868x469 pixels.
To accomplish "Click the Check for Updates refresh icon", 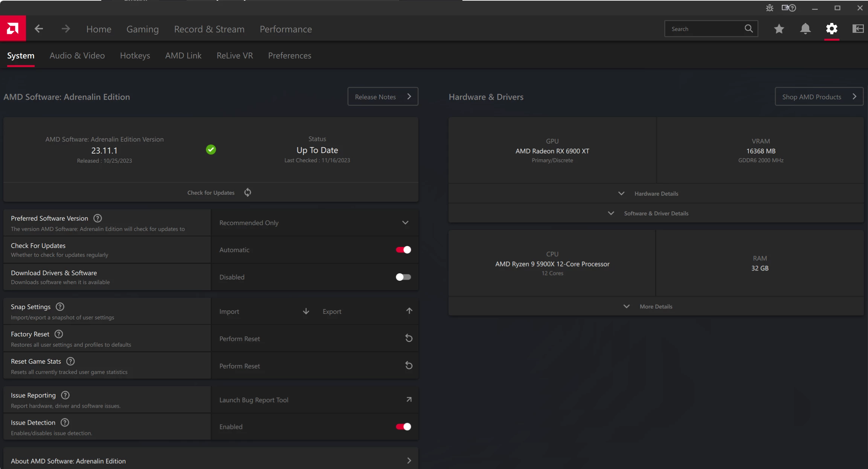I will (x=247, y=193).
